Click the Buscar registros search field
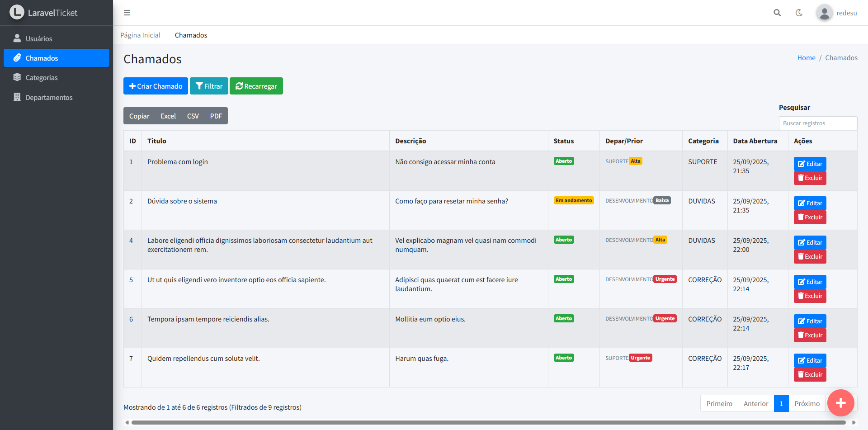The width and height of the screenshot is (868, 430). point(818,123)
